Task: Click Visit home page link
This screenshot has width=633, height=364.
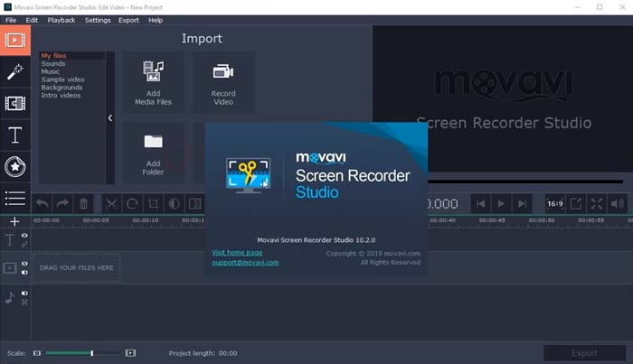Action: pyautogui.click(x=237, y=253)
